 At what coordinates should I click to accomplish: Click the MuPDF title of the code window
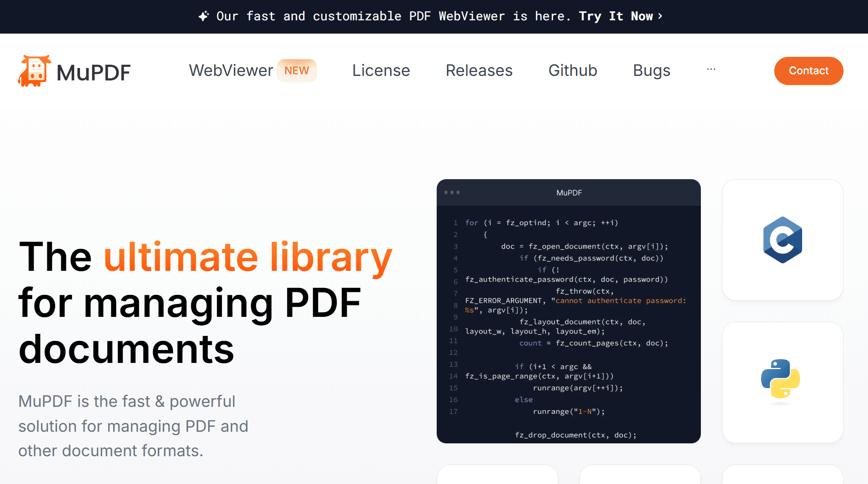pyautogui.click(x=569, y=193)
